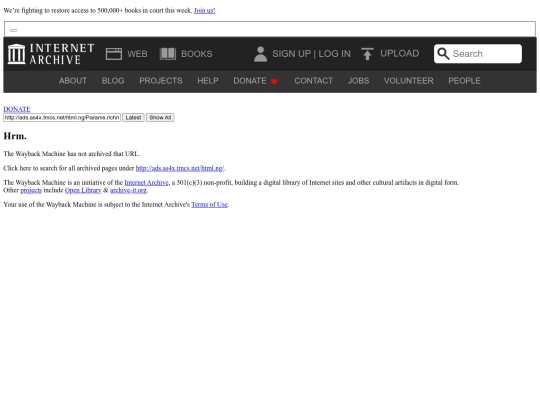Follow the projects link

31,190
